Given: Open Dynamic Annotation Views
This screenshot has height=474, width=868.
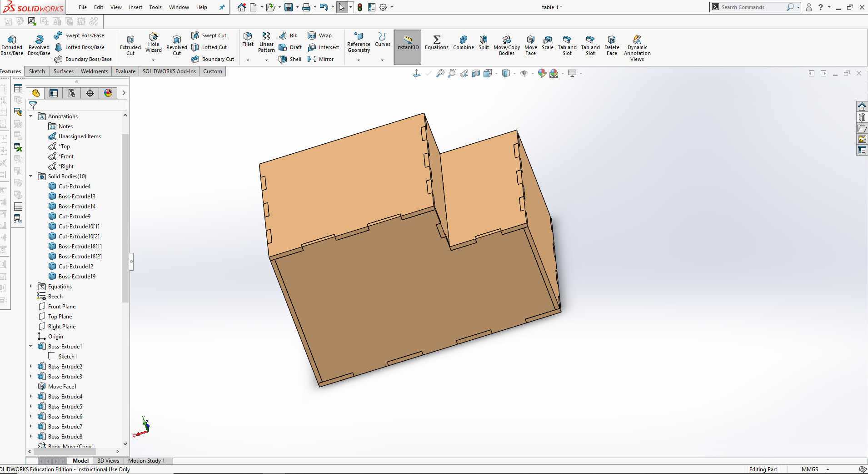Looking at the screenshot, I should (637, 48).
